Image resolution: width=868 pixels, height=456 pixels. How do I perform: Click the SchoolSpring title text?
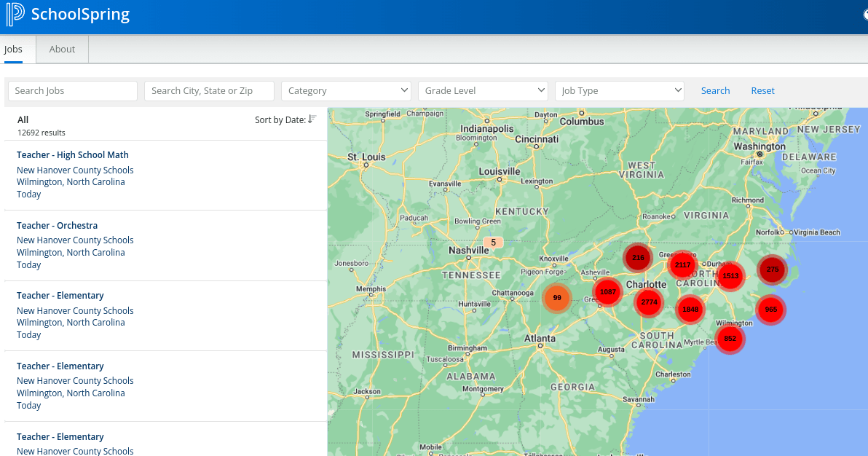[x=80, y=15]
